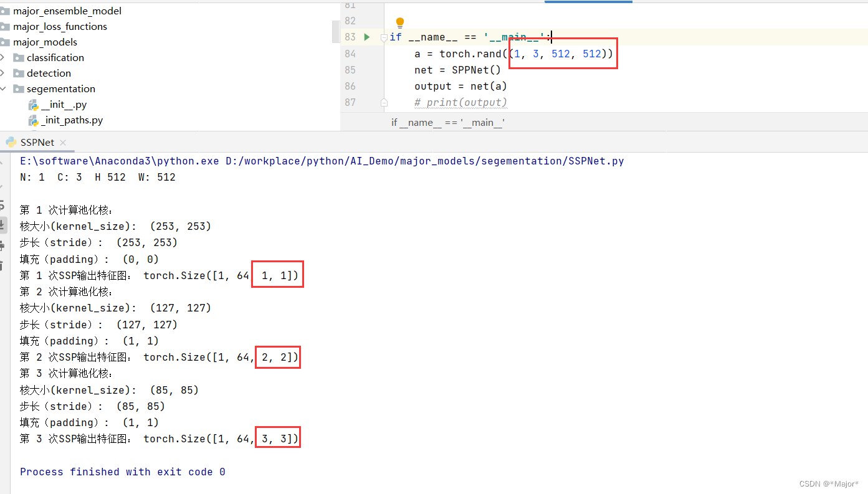Click the major_ensemble_model folder icon
868x494 pixels.
pyautogui.click(x=5, y=11)
